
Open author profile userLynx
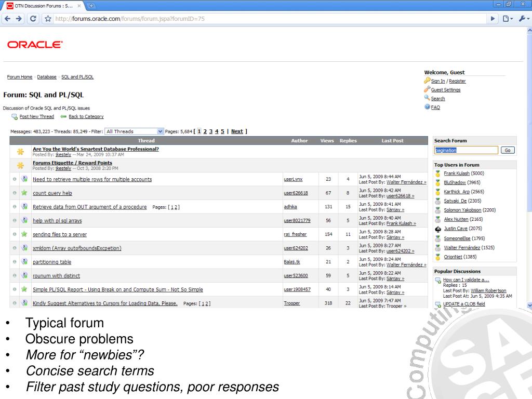[x=293, y=179]
